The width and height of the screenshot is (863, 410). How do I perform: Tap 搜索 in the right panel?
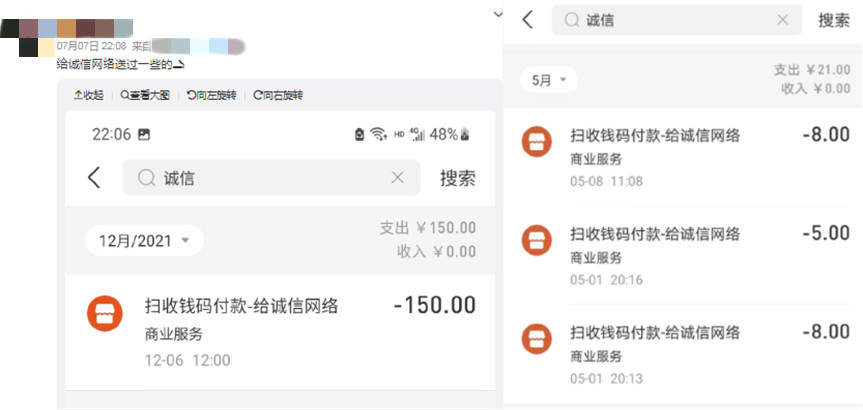(x=834, y=20)
